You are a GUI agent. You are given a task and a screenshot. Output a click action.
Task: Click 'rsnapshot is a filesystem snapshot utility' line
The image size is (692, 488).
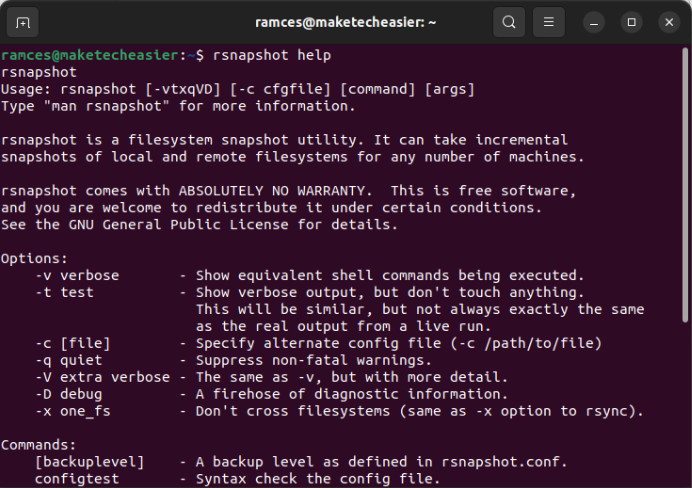(284, 140)
